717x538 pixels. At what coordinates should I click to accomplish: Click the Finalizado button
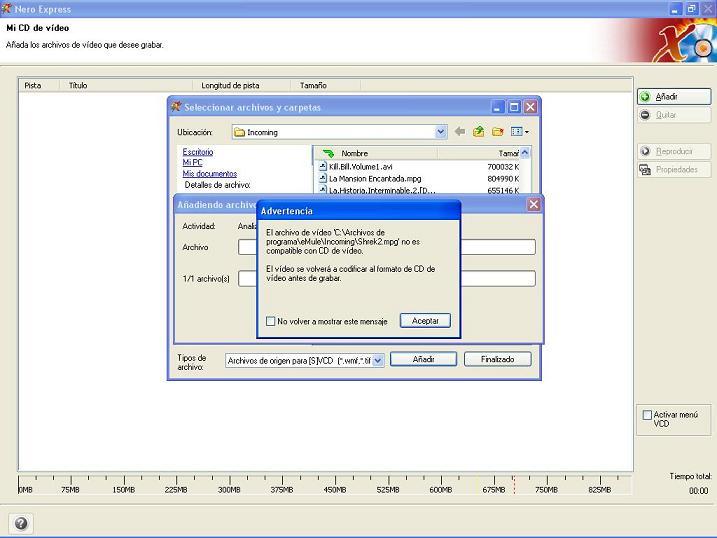click(x=498, y=359)
